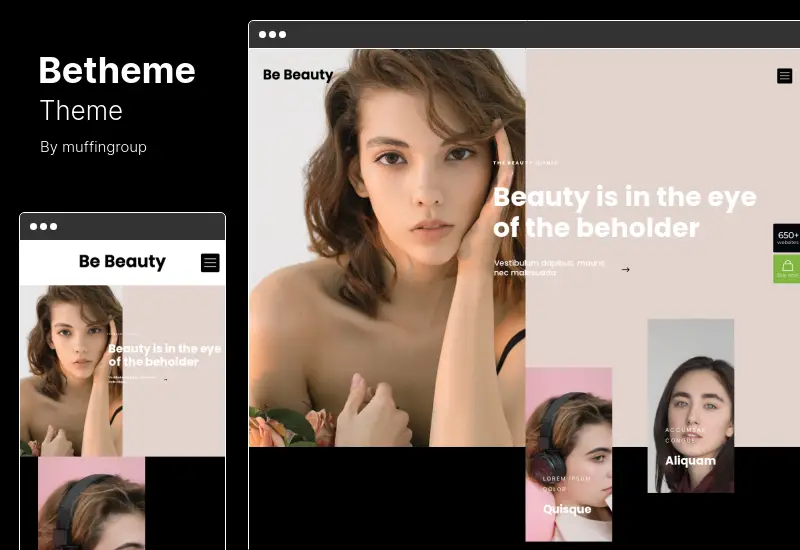Image resolution: width=800 pixels, height=550 pixels.
Task: Open the hamburger menu in mobile preview
Action: 210,263
